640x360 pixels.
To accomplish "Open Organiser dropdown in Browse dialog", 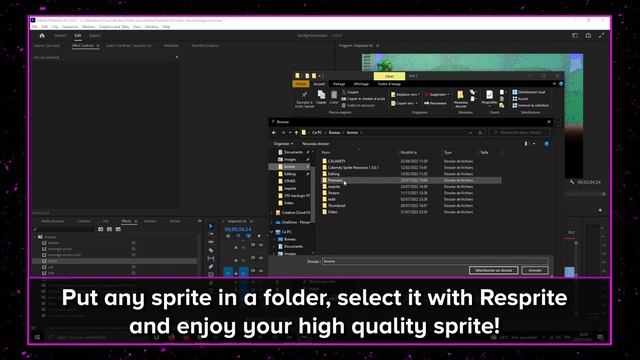I will click(x=283, y=144).
